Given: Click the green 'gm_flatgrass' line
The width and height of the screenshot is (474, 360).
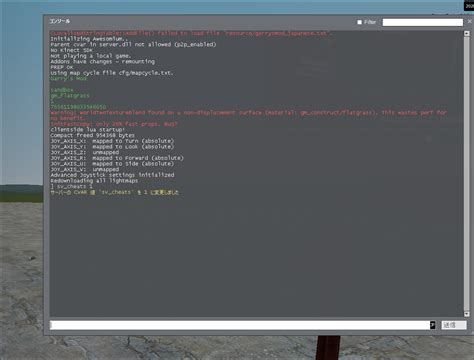Looking at the screenshot, I should (x=70, y=96).
